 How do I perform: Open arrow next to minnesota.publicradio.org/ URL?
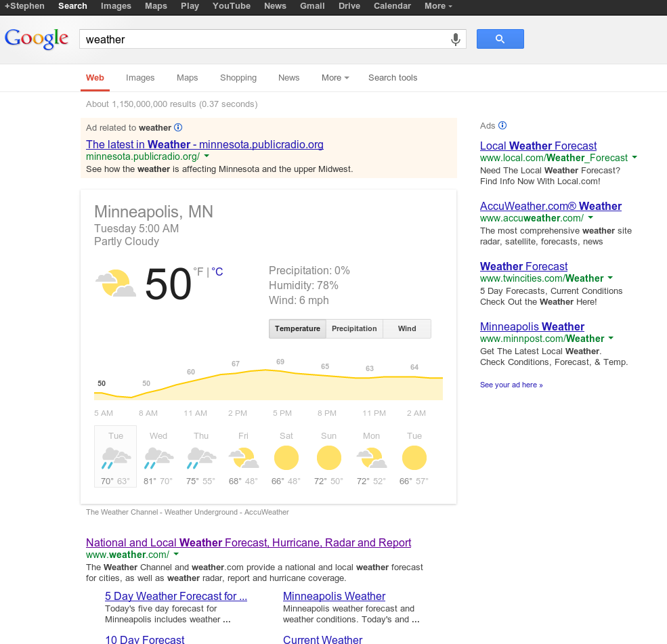207,156
